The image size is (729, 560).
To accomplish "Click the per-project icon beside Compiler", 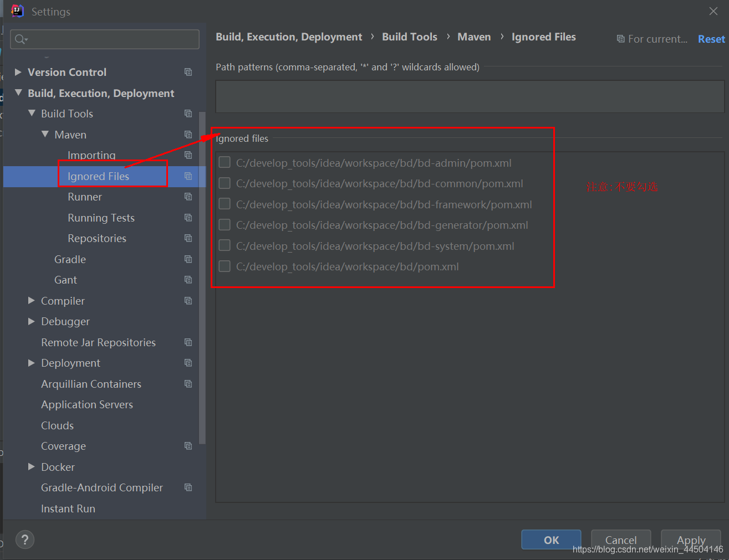I will pyautogui.click(x=188, y=301).
